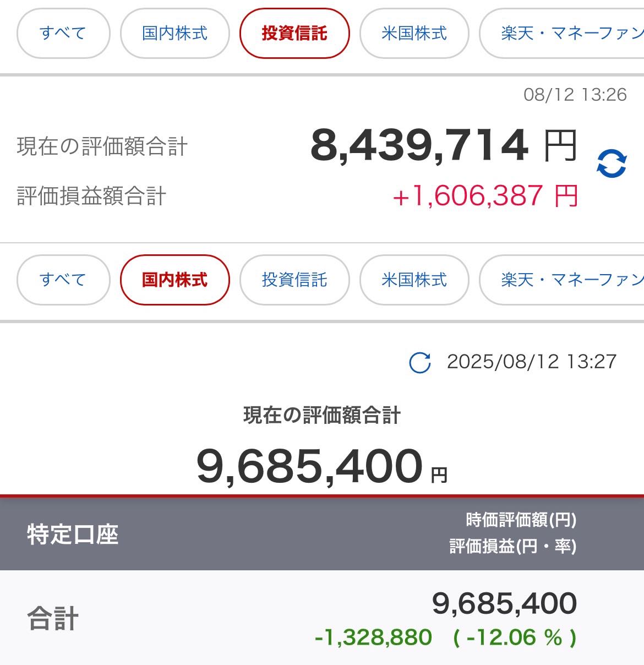Select the lower row's すべて tab
644x665 pixels.
pyautogui.click(x=63, y=280)
